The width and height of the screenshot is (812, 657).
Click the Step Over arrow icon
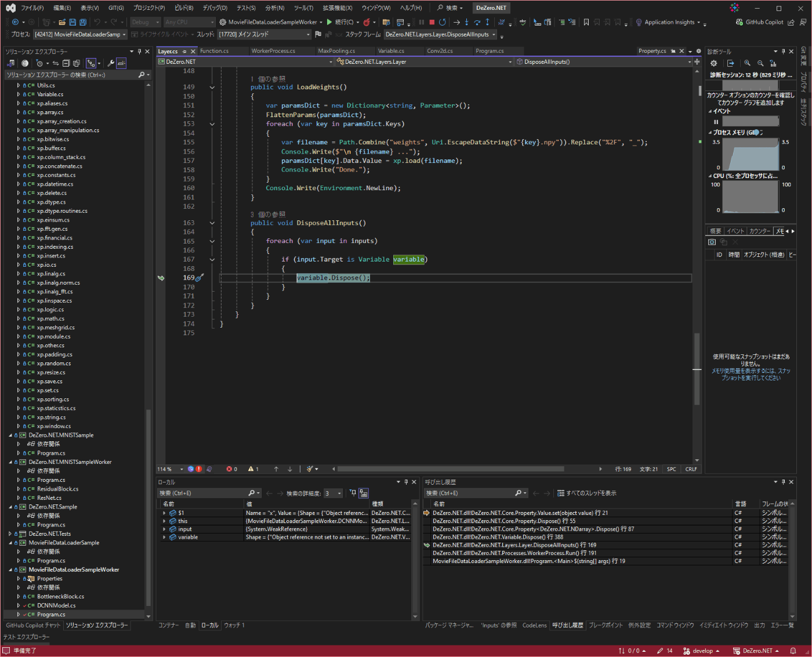point(477,22)
